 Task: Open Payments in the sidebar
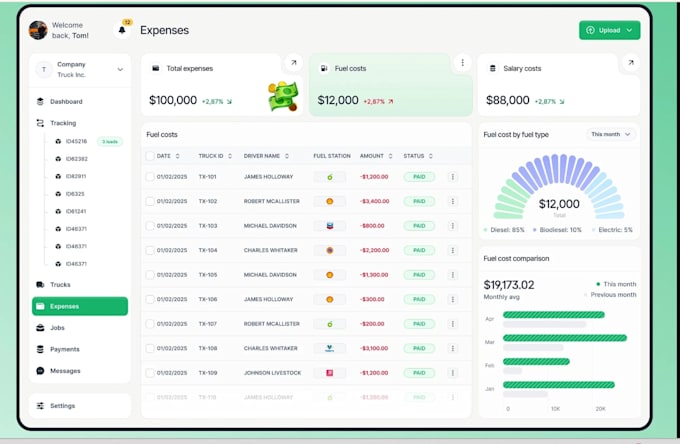[65, 349]
